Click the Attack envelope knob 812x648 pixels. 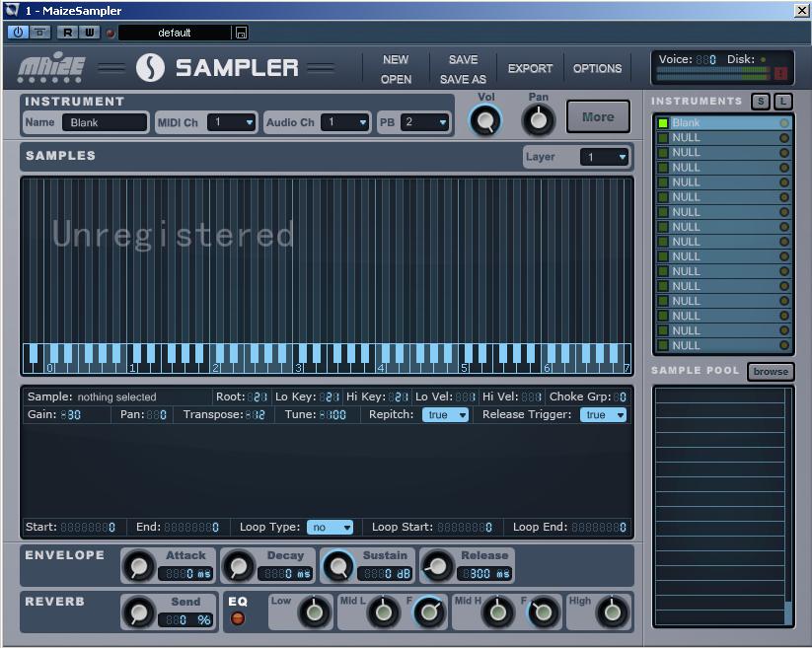tap(139, 567)
